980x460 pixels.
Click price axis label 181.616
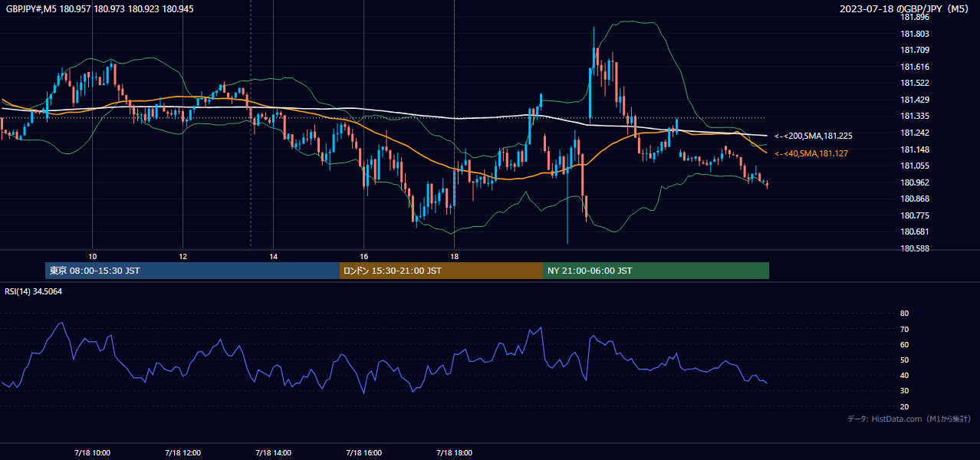pos(915,67)
